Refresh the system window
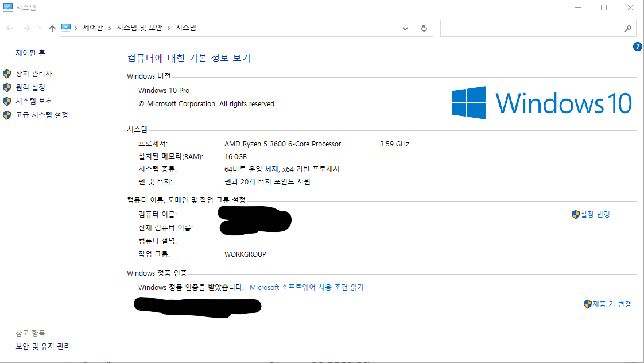The image size is (644, 363). click(424, 28)
